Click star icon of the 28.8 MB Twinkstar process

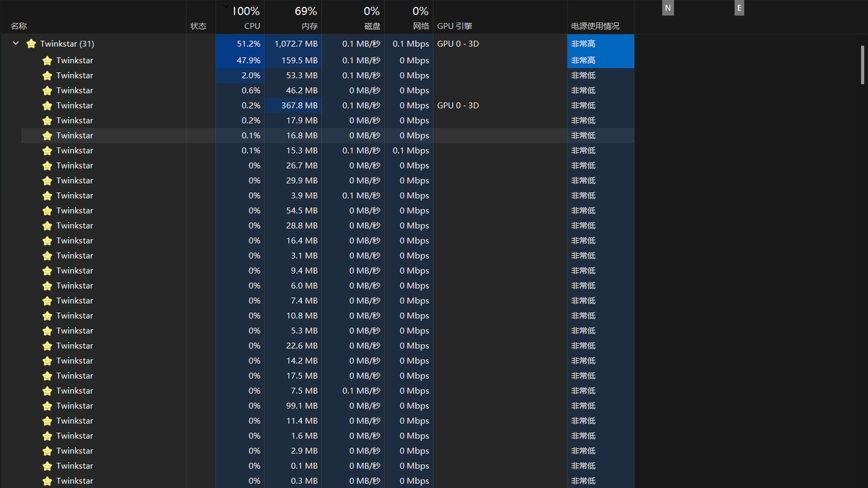coord(47,225)
